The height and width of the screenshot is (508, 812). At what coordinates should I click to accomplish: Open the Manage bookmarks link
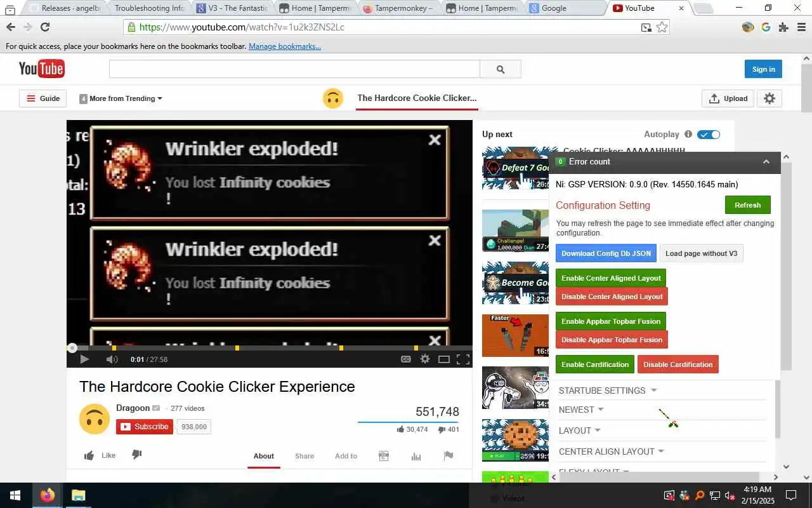point(285,46)
